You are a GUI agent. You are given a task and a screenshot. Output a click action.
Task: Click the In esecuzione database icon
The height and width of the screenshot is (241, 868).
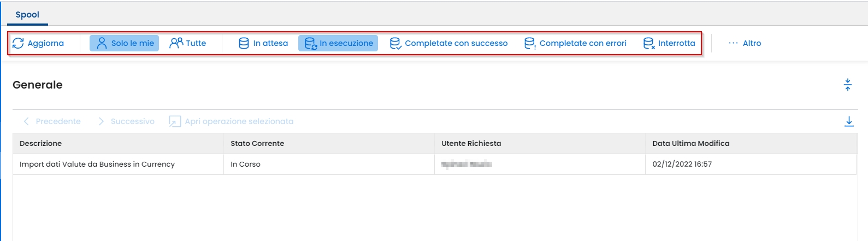tap(310, 44)
